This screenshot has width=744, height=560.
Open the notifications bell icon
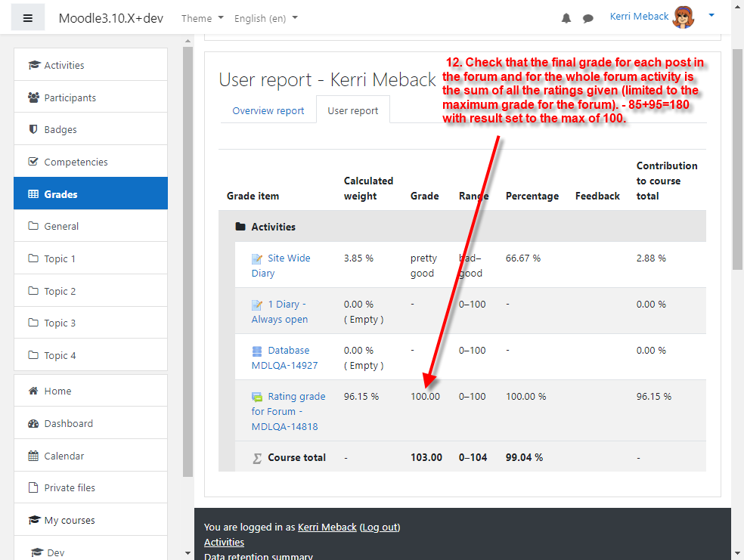point(566,18)
